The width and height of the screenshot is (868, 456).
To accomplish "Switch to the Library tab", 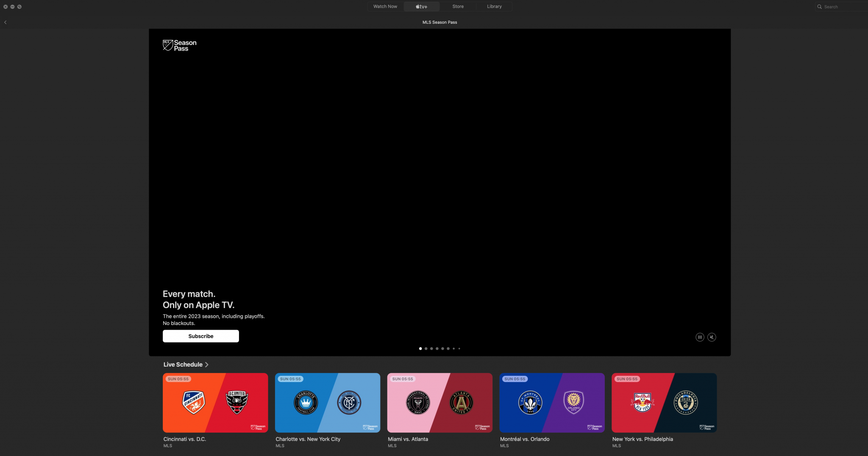I will tap(494, 6).
